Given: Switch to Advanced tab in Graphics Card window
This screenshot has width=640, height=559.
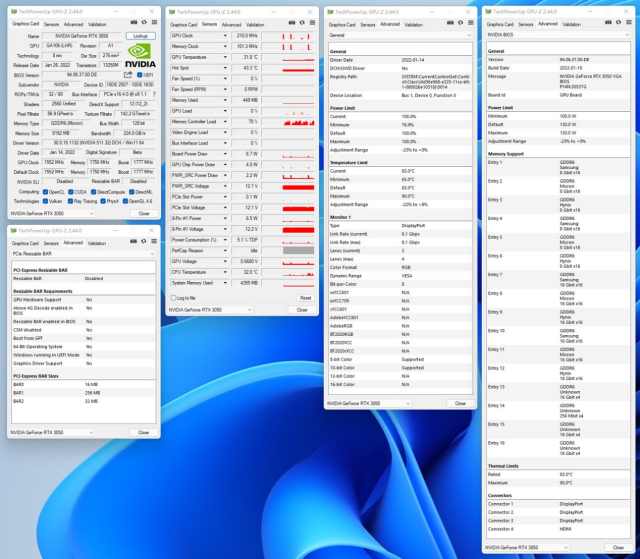Looking at the screenshot, I should pyautogui.click(x=73, y=24).
